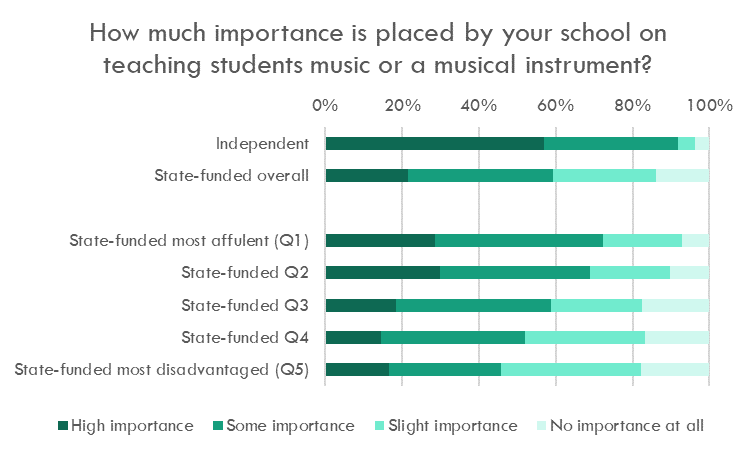The image size is (756, 454).
Task: Click the State-funded most affluent (Q1) label
Action: pos(189,240)
